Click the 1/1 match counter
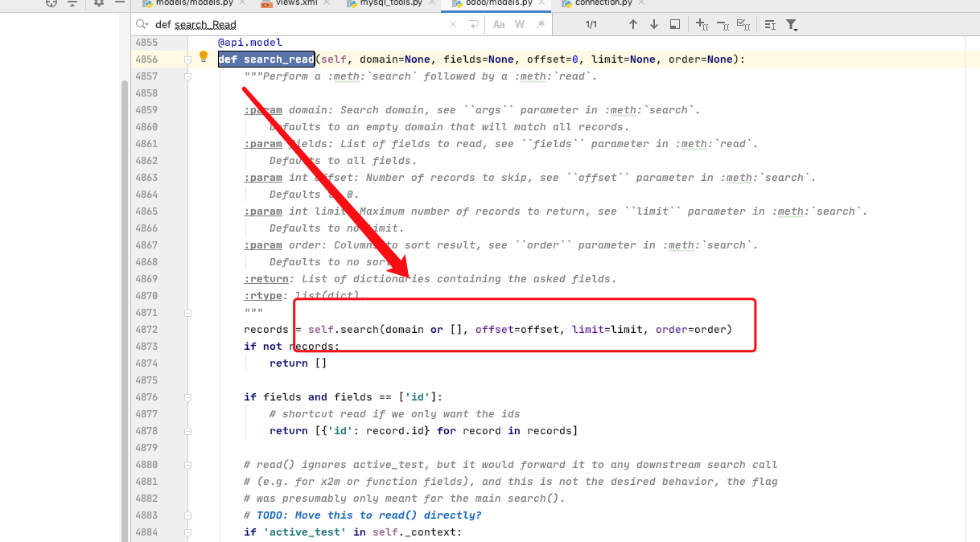 pos(591,25)
